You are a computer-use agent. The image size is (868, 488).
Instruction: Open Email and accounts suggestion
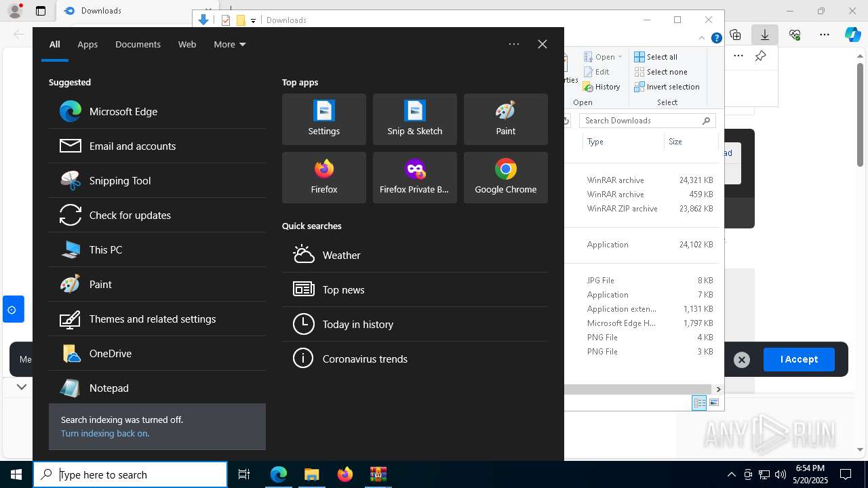point(157,146)
